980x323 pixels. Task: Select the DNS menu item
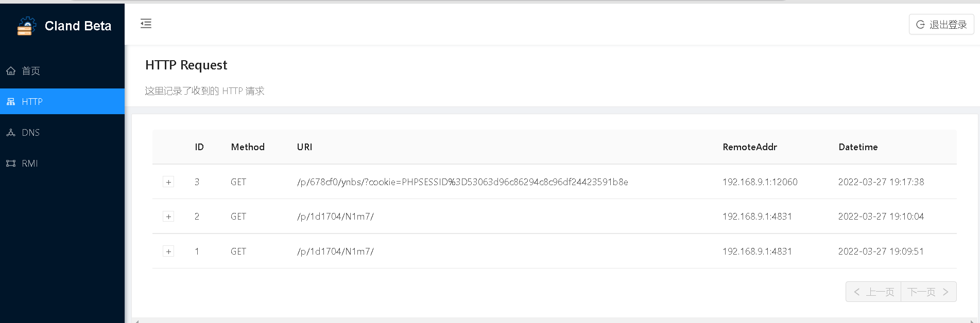(31, 133)
